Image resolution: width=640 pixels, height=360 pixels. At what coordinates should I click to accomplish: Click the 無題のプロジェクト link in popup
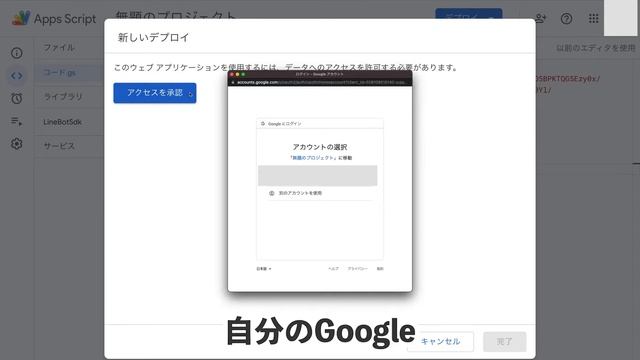[313, 158]
